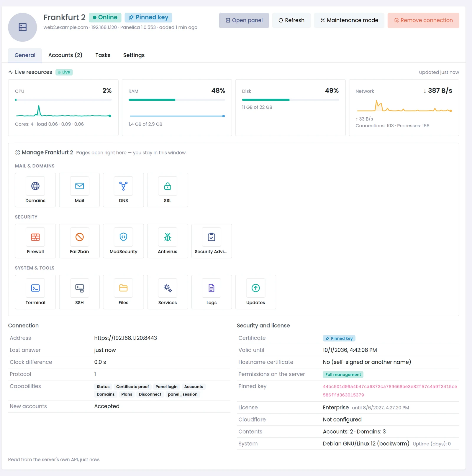Screen dimensions: 472x476
Task: Launch the Terminal tile
Action: pyautogui.click(x=35, y=292)
